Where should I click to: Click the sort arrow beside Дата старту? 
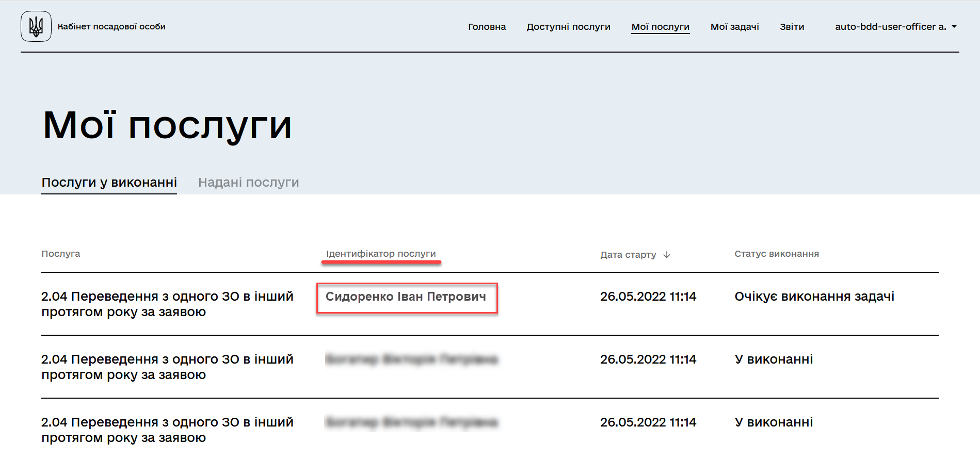coord(667,255)
